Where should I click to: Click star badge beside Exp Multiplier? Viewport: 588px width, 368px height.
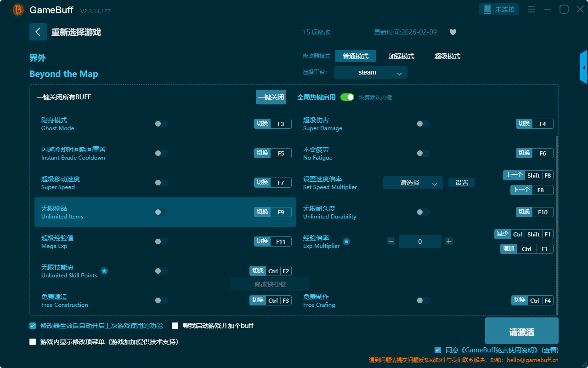346,241
